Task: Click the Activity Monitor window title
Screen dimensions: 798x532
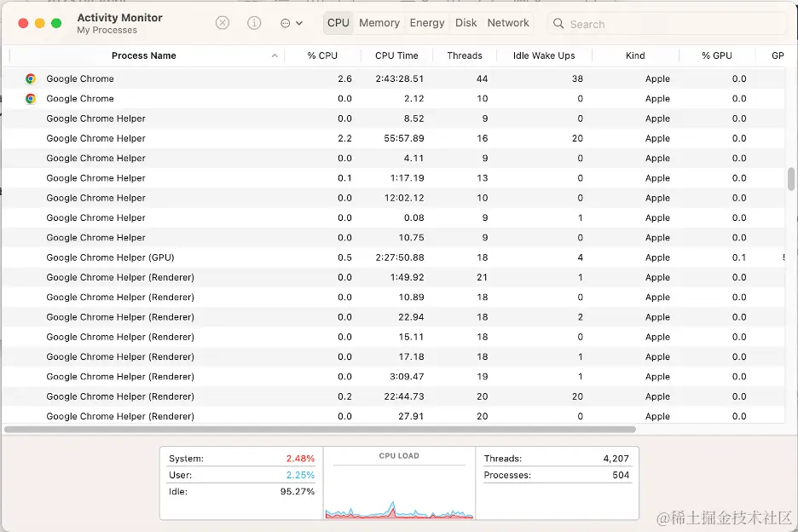Action: click(119, 18)
